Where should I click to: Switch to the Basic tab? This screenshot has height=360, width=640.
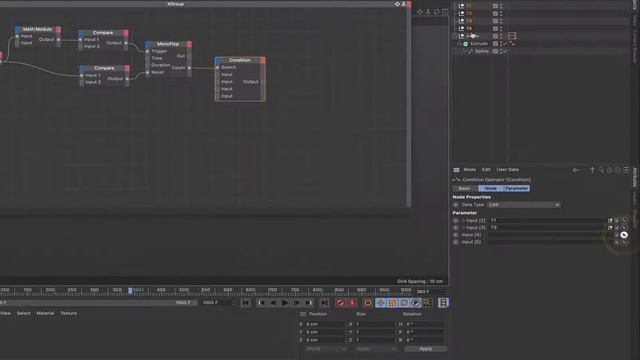464,189
